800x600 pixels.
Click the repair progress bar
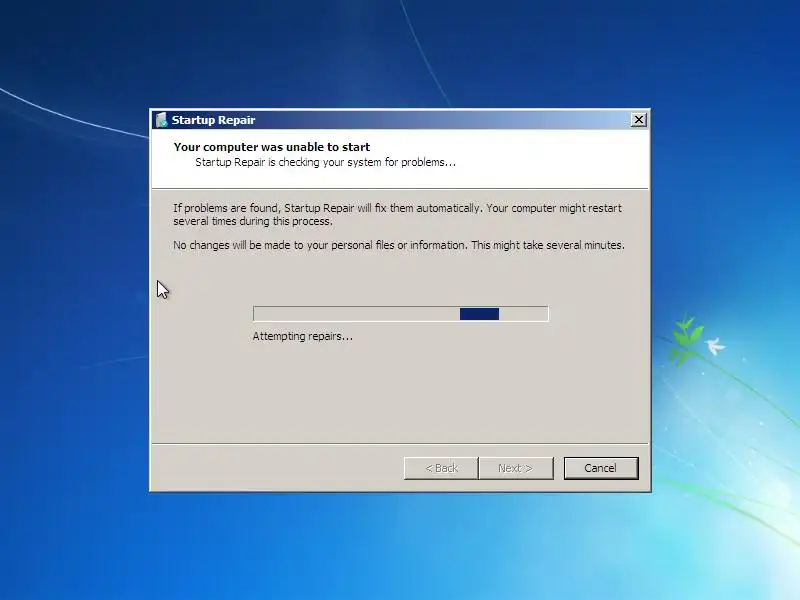click(x=401, y=314)
